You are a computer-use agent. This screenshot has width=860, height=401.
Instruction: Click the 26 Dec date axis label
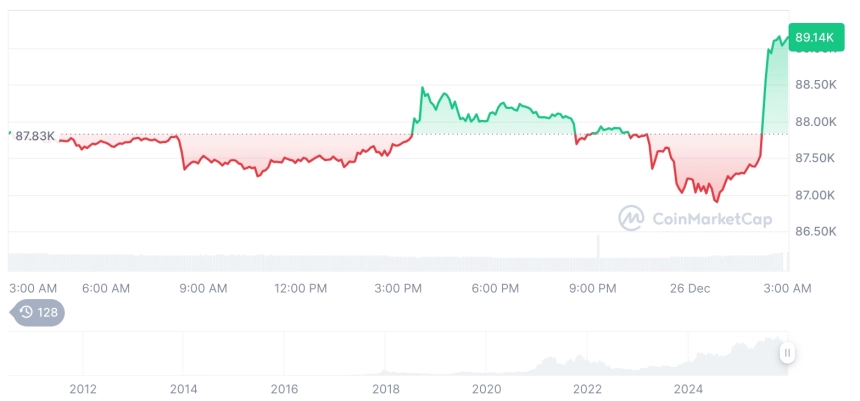[x=690, y=288]
